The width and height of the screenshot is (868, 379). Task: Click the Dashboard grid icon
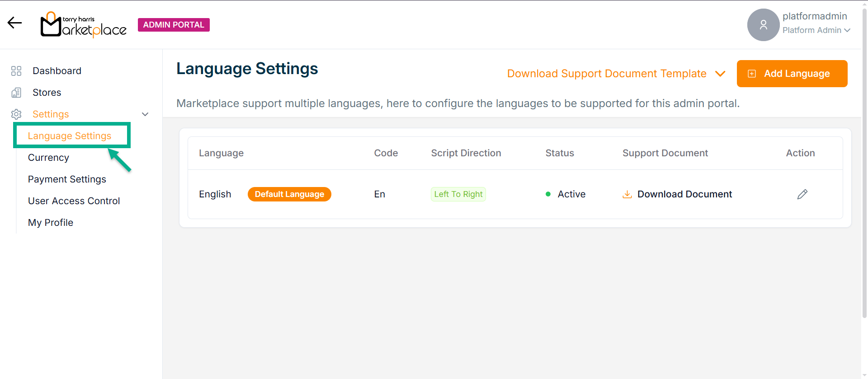16,71
